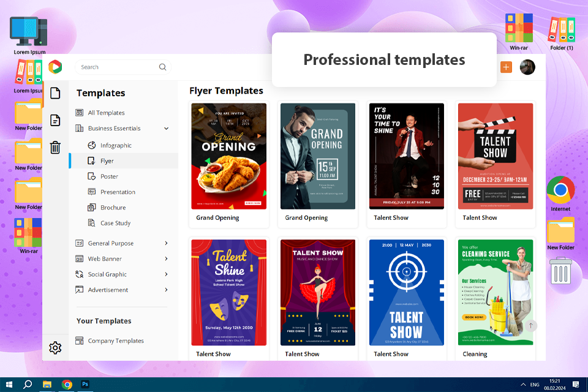Open the settings gear in sidebar
The height and width of the screenshot is (392, 588).
pos(55,348)
